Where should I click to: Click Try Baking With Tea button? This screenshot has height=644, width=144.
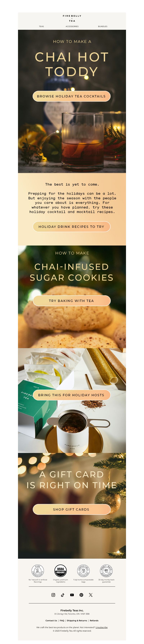(72, 301)
